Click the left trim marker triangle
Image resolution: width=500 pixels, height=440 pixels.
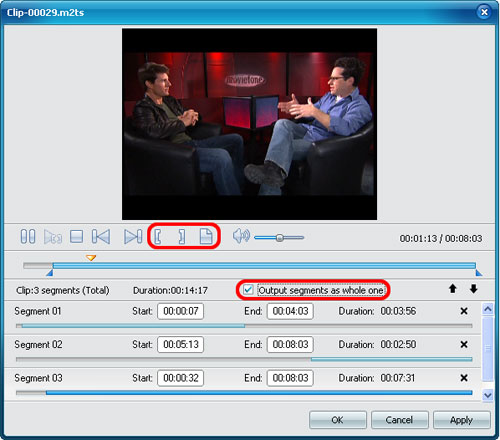click(49, 273)
